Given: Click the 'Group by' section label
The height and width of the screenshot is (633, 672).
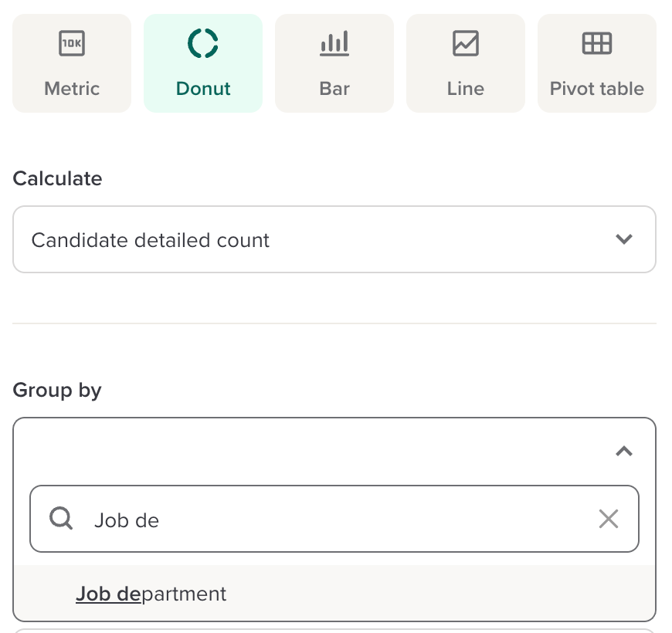Looking at the screenshot, I should 57,390.
